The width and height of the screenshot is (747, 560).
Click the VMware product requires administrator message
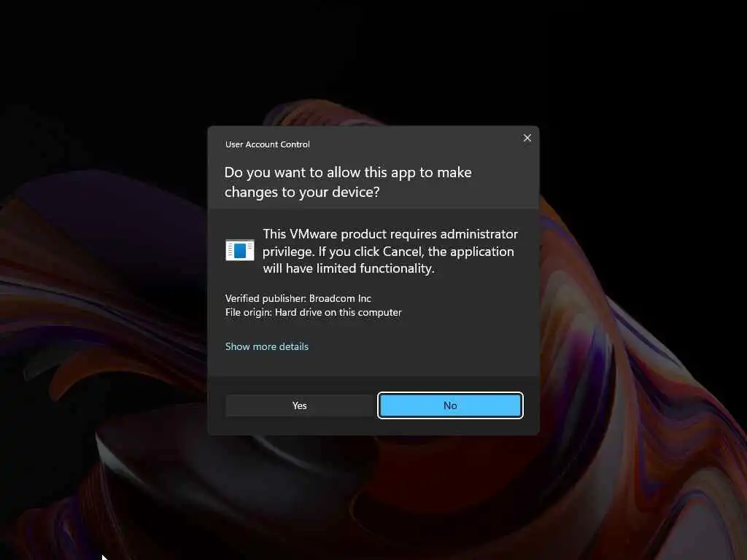(x=390, y=251)
